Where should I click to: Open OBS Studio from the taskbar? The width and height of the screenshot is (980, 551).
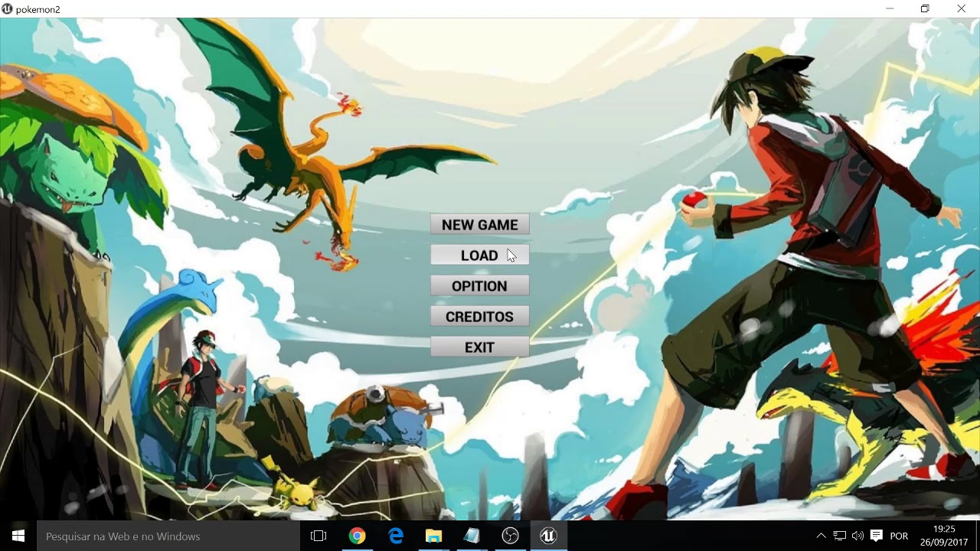[510, 536]
